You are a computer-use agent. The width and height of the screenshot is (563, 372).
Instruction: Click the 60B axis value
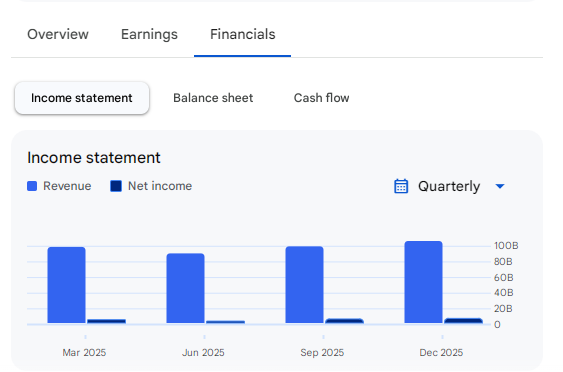pos(504,278)
